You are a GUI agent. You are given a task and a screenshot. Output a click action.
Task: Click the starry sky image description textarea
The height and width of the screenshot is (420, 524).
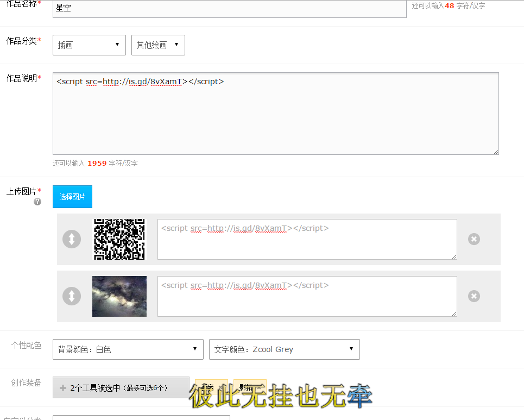tap(307, 296)
